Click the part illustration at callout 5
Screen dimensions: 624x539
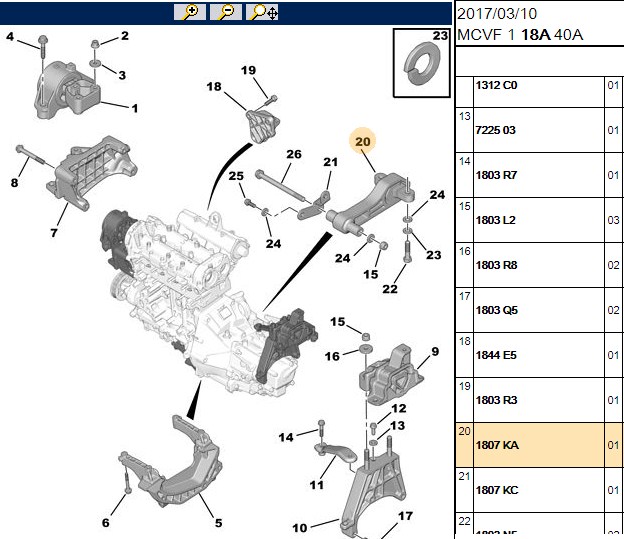point(170,462)
